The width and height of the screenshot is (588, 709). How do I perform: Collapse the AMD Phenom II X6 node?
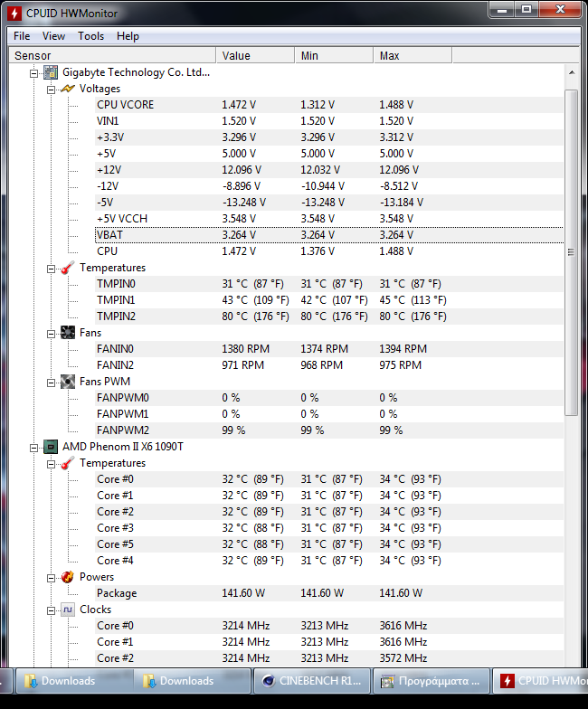[x=34, y=448]
